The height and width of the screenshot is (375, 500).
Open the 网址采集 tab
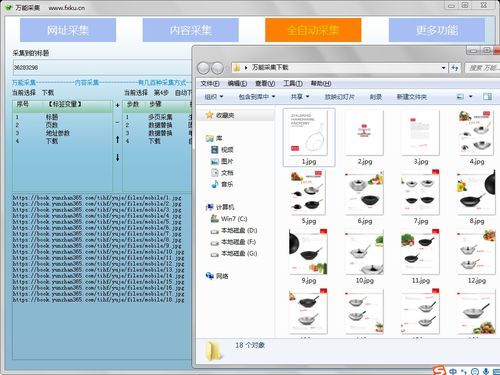(x=68, y=30)
